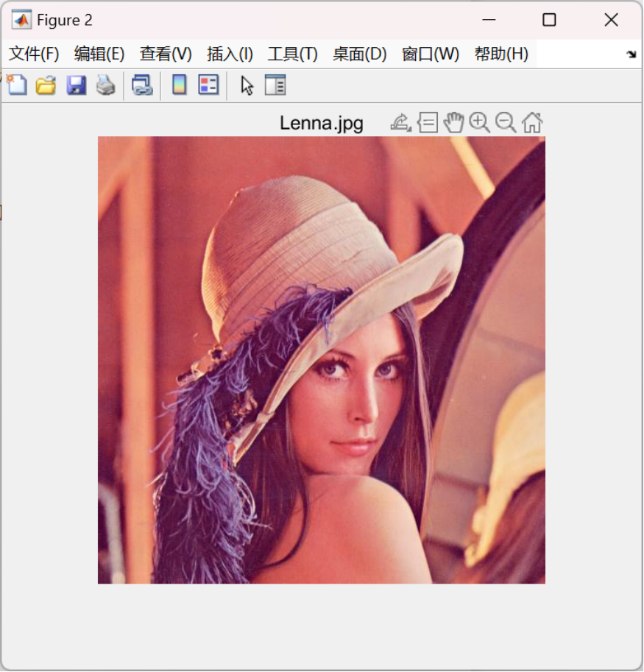Image resolution: width=644 pixels, height=672 pixels.
Task: Enable the Pan hand tool
Action: click(x=453, y=123)
